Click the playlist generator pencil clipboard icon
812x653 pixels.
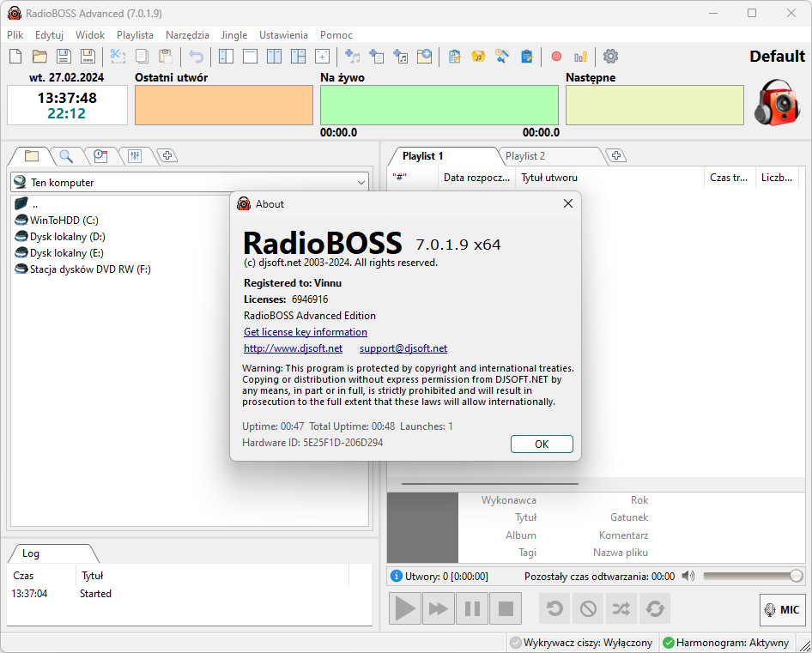(x=527, y=56)
